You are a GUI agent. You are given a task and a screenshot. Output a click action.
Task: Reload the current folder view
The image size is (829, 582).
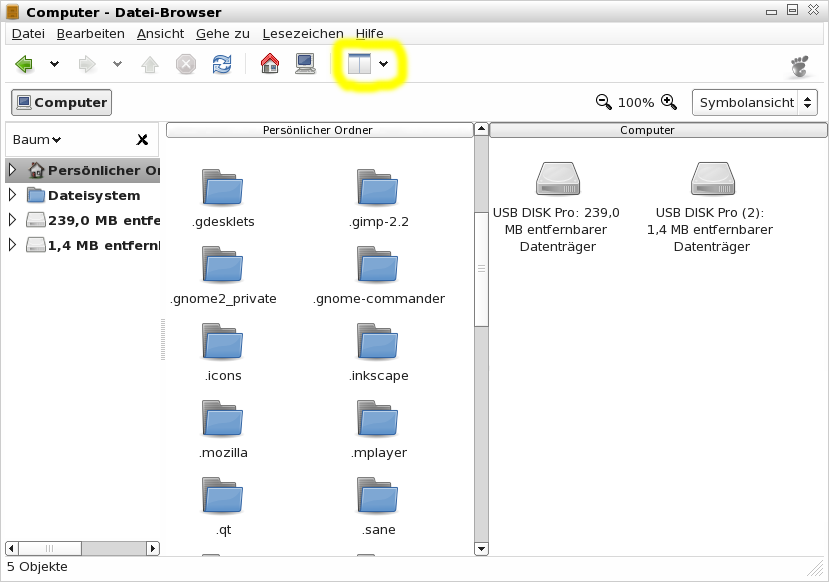[x=222, y=64]
